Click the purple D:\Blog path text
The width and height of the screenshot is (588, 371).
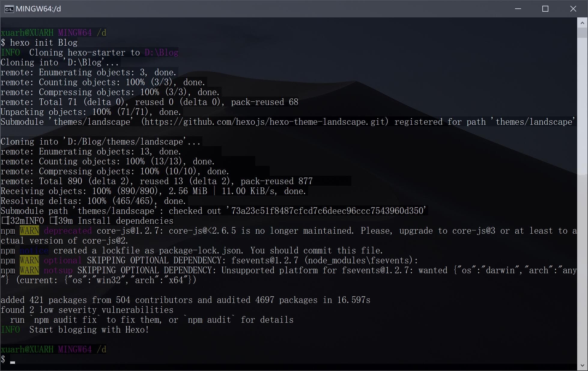tap(162, 52)
